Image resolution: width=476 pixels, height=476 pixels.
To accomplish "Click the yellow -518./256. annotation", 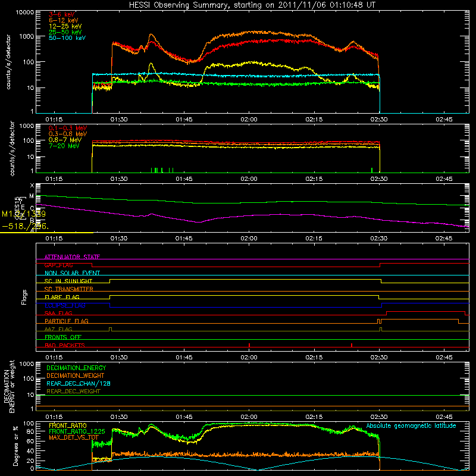I will (x=25, y=226).
